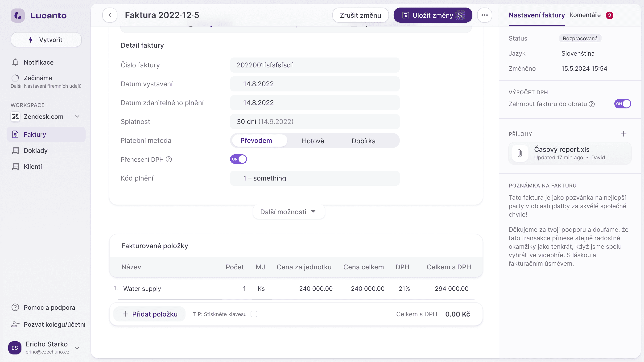Screen dimensions: 644x362
Task: Open Doklady from sidebar icon
Action: pyautogui.click(x=16, y=151)
